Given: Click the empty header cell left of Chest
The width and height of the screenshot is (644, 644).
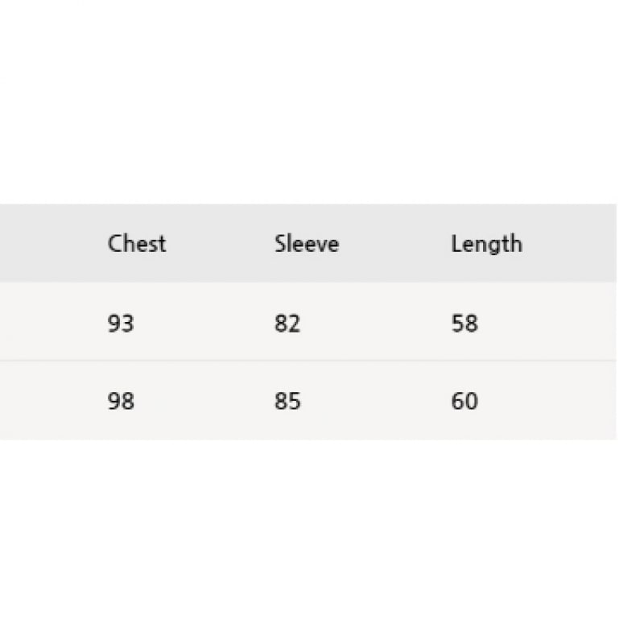Looking at the screenshot, I should pyautogui.click(x=49, y=243).
